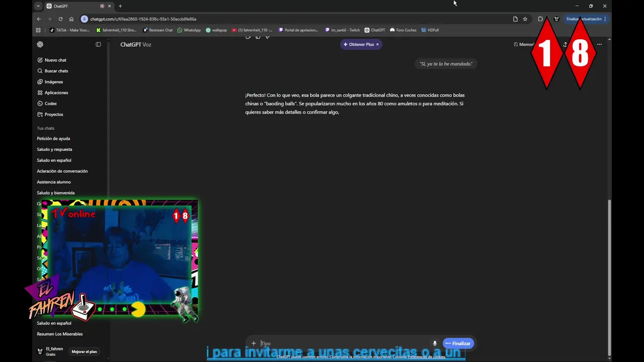Open the page install icon in address bar

tap(515, 19)
